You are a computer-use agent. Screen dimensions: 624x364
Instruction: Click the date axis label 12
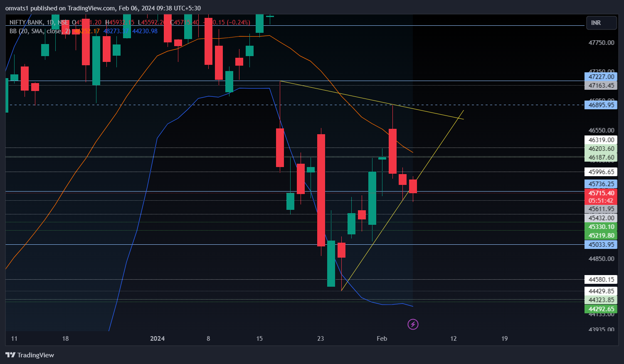pyautogui.click(x=453, y=339)
